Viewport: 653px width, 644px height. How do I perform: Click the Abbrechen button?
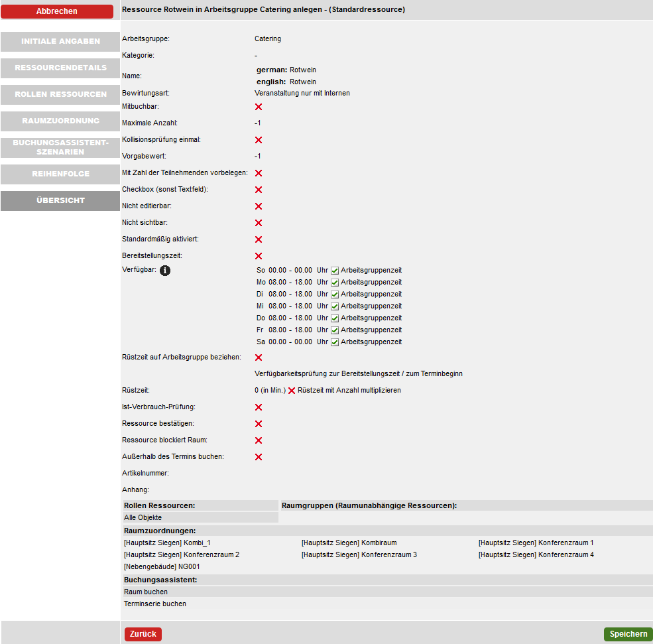57,11
